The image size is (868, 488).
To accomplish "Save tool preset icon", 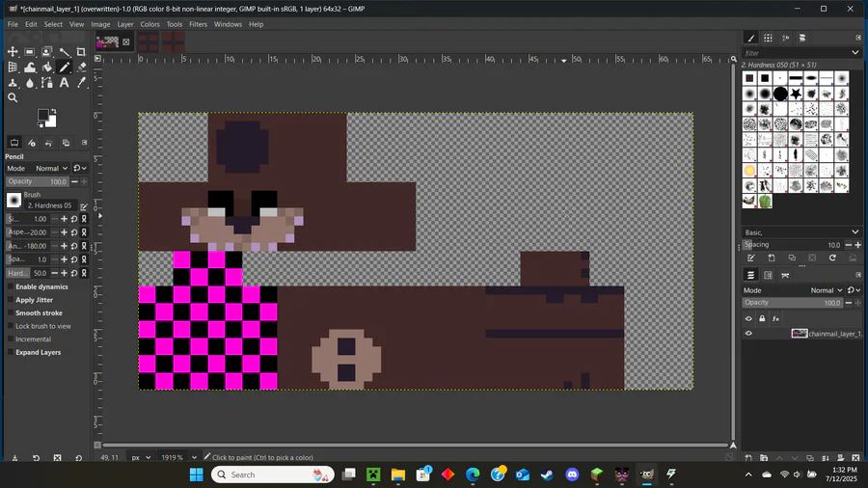I will (14, 457).
